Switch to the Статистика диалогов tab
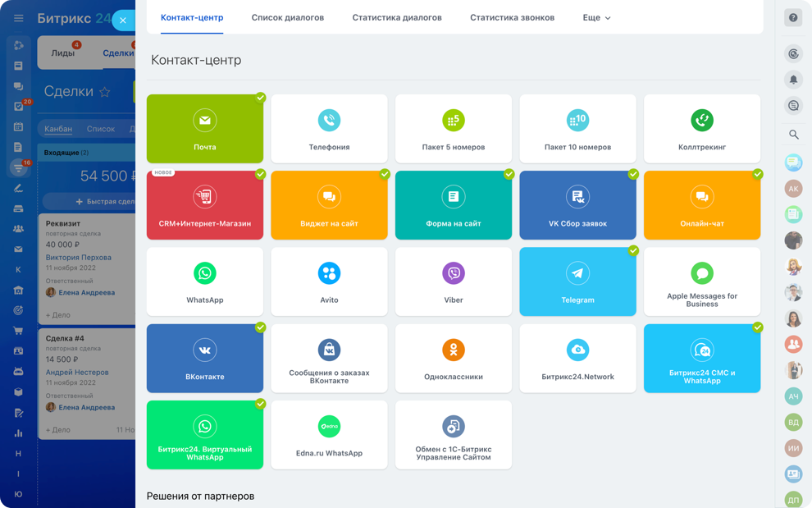 397,17
